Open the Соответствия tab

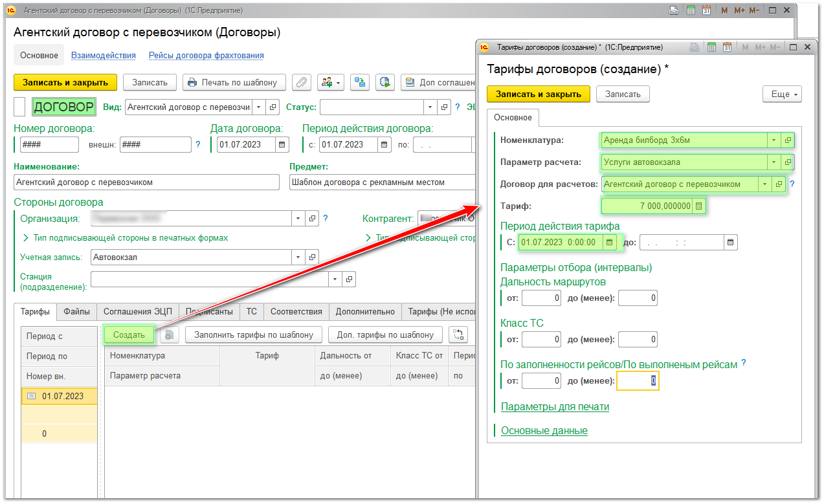tap(296, 311)
